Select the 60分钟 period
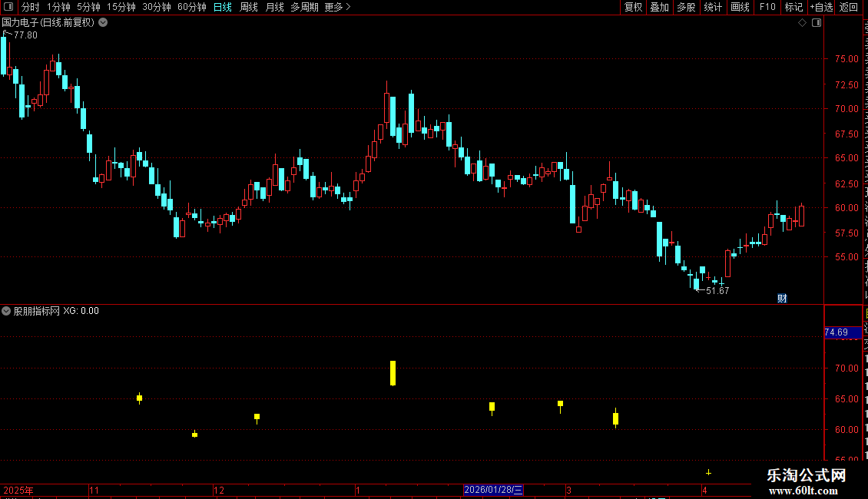Image resolution: width=868 pixels, height=499 pixels. click(192, 7)
